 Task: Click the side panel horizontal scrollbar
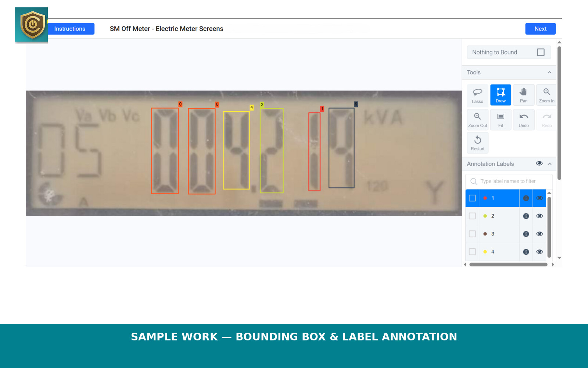pos(508,264)
